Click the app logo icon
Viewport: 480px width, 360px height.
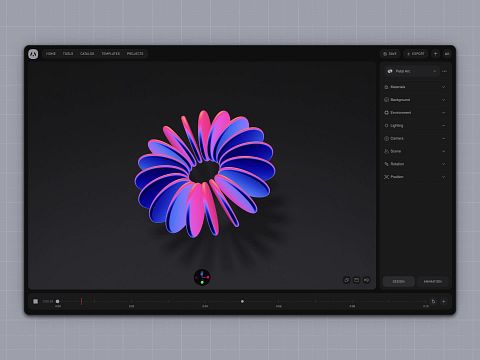pyautogui.click(x=33, y=54)
